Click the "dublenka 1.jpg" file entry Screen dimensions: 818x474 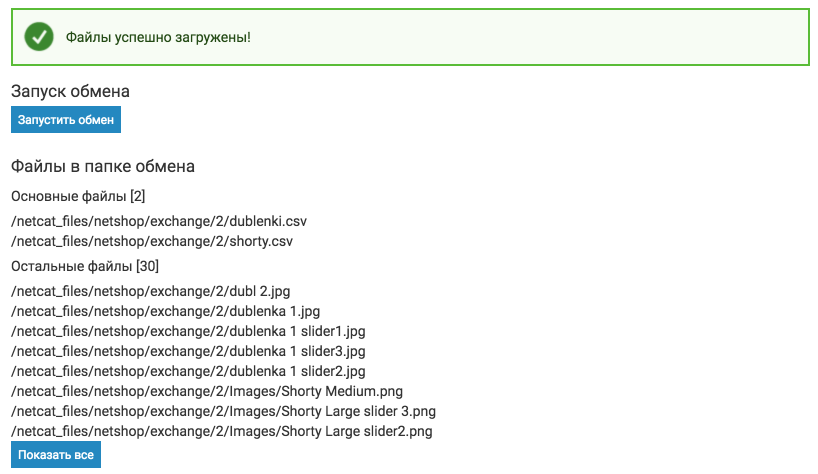tap(165, 311)
